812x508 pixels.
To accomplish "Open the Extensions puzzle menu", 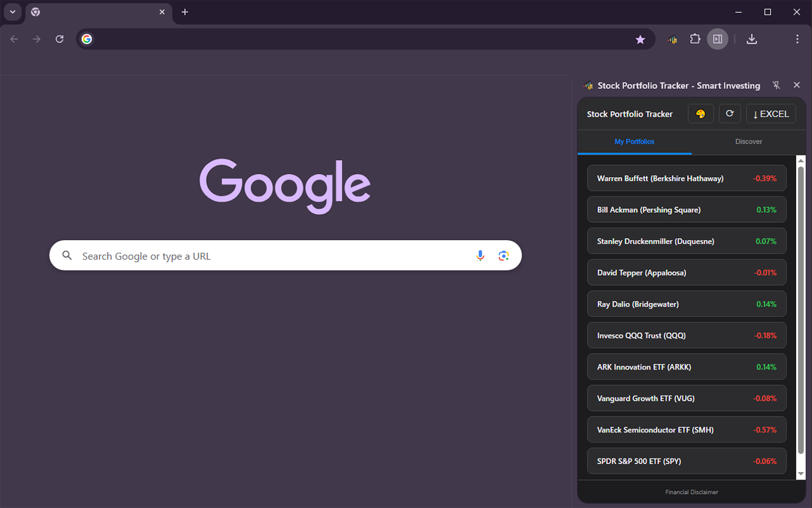I will [x=695, y=39].
